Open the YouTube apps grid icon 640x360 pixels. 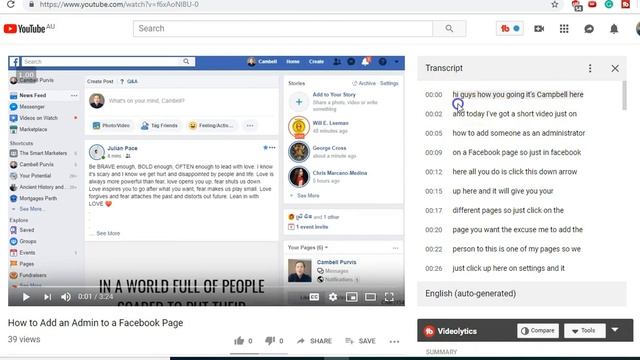[x=564, y=29]
